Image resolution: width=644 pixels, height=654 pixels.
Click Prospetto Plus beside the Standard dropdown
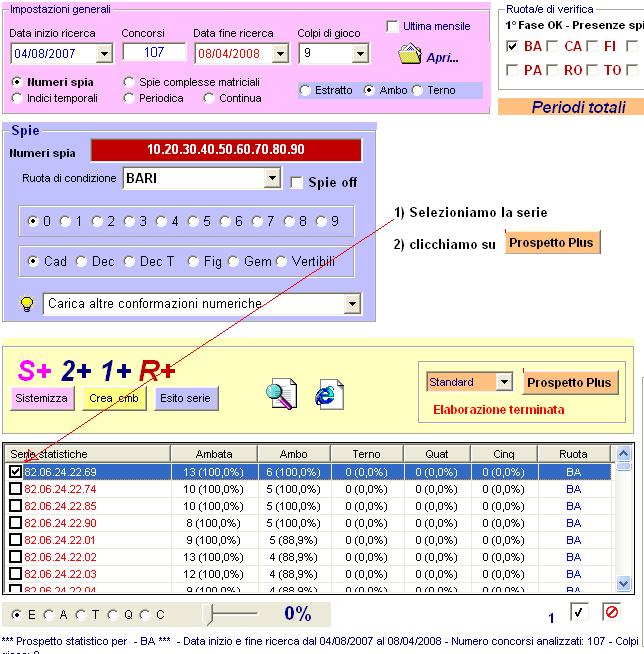pos(570,382)
